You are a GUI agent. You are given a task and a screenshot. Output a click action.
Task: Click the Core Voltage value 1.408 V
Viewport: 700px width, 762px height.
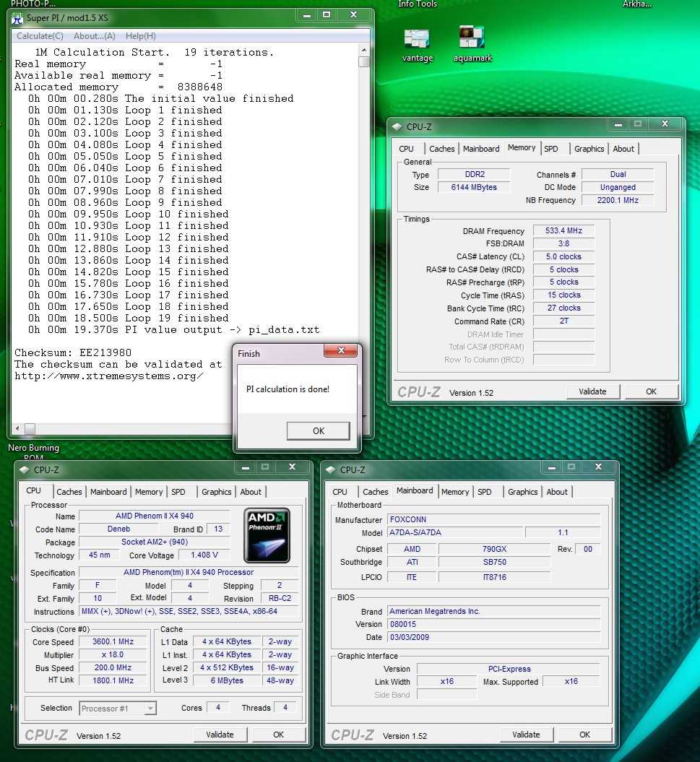pyautogui.click(x=204, y=555)
